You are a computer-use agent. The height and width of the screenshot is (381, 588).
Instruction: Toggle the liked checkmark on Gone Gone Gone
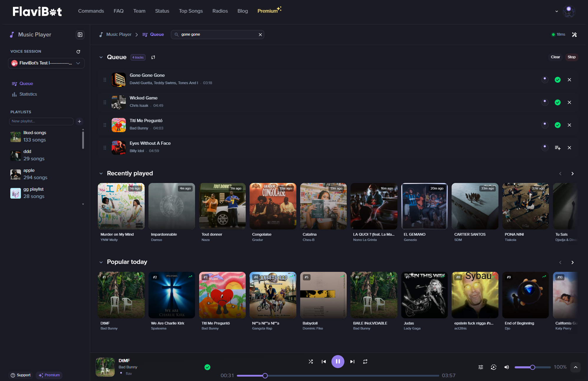coord(557,80)
